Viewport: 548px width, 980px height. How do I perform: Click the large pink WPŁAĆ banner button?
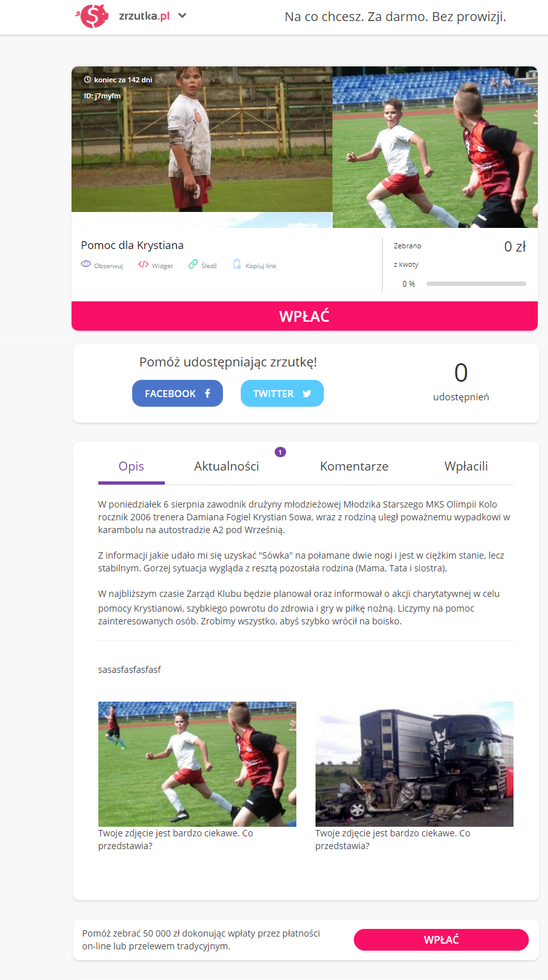(305, 316)
